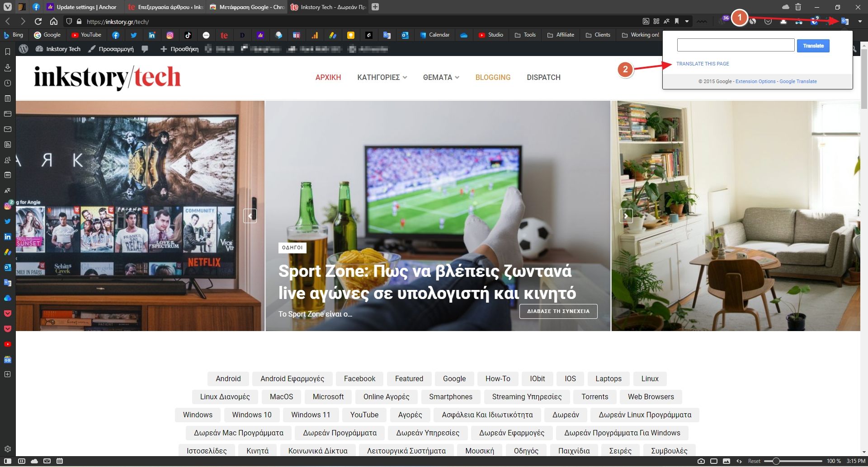Viewport: 868px width, 467px height.
Task: Open the Google Translate extension icon
Action: tap(844, 21)
